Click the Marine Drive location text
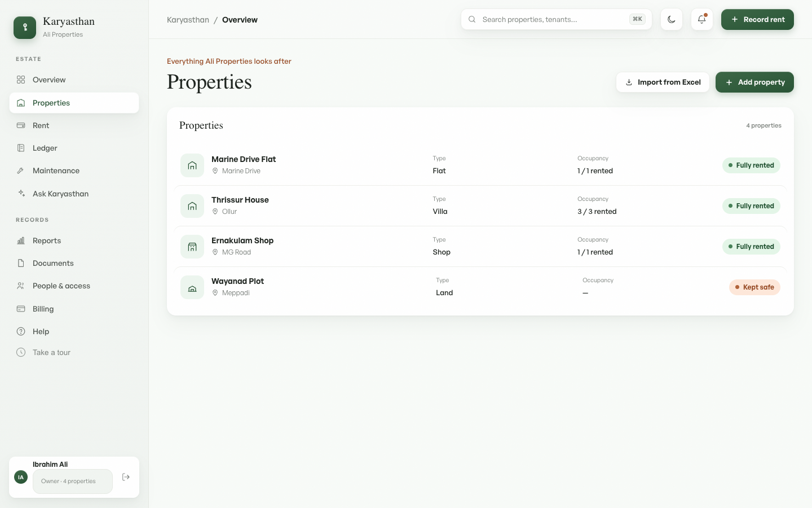Image resolution: width=812 pixels, height=508 pixels. point(241,171)
